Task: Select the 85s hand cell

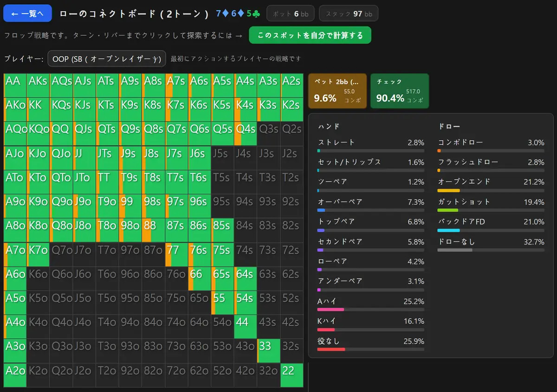Action: coord(223,231)
